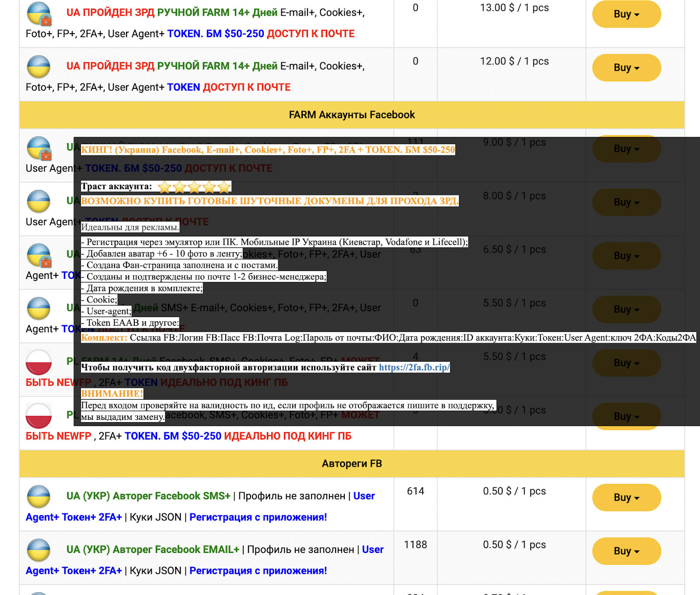Click the Комплект label in tooltip

(104, 338)
